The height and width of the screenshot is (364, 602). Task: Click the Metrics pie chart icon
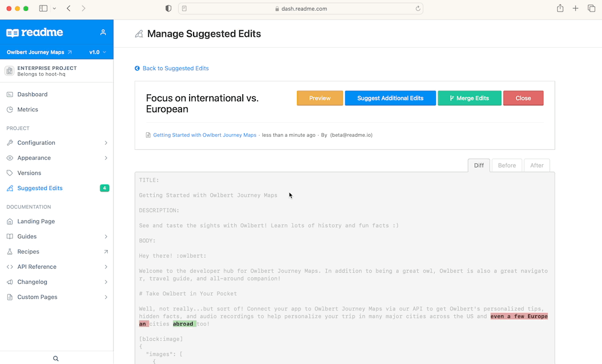click(x=10, y=109)
